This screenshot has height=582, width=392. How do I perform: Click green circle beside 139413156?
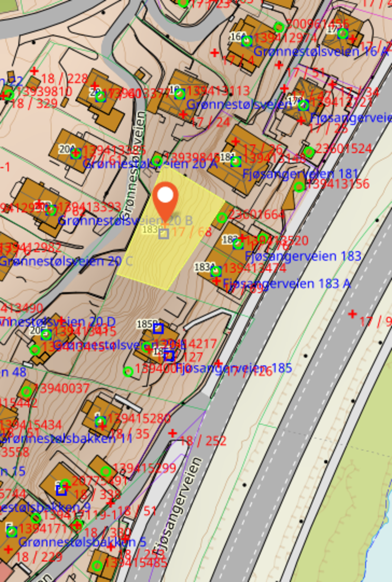pos(299,187)
